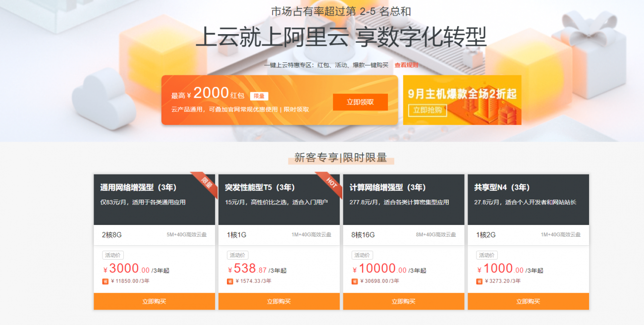The height and width of the screenshot is (325, 644).
Task: Click the 省 savings icon beside ¥3273.20
Action: tap(480, 281)
